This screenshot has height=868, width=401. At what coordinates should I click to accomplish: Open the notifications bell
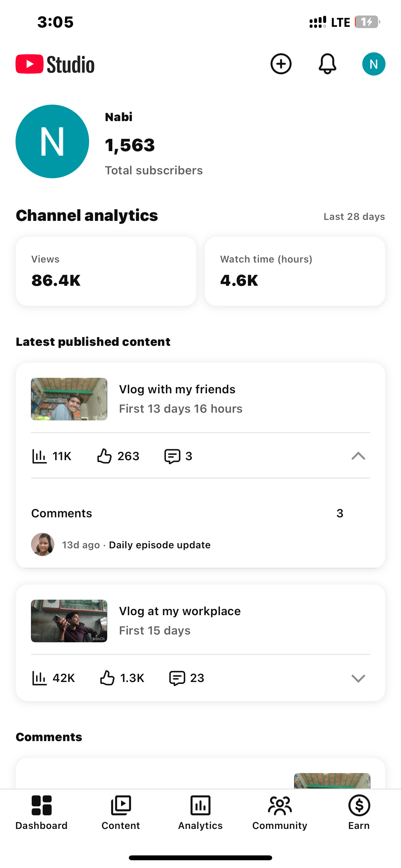(x=327, y=64)
